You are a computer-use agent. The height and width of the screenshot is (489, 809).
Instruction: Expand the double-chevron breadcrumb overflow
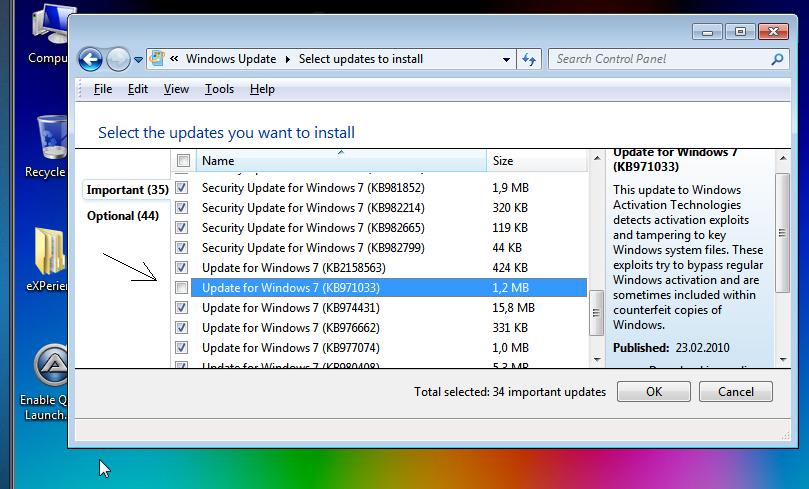[x=174, y=59]
